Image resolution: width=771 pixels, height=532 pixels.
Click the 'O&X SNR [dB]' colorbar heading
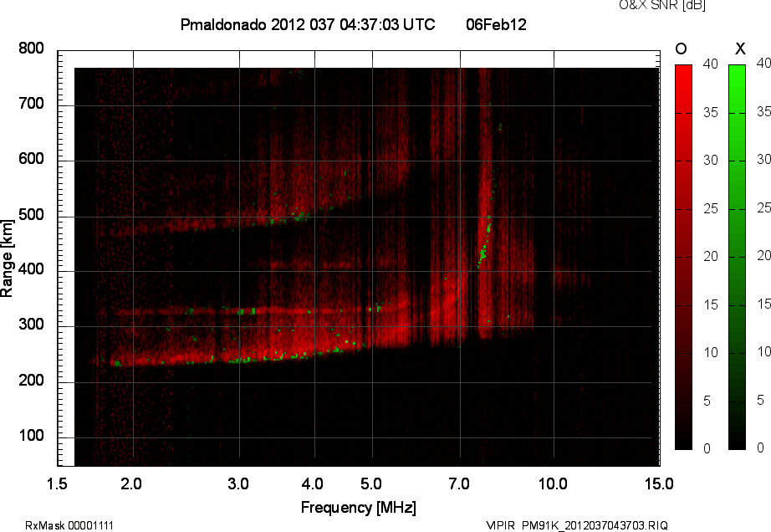coord(661,5)
